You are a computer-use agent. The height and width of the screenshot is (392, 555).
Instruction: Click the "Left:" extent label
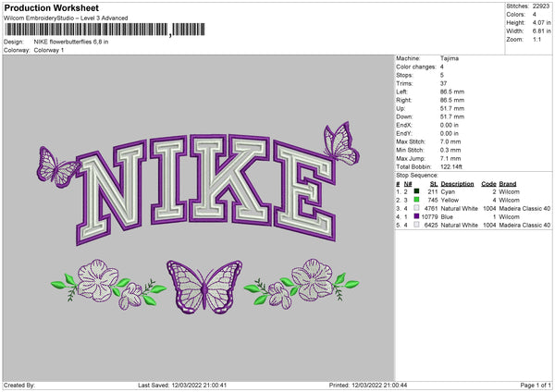[401, 92]
